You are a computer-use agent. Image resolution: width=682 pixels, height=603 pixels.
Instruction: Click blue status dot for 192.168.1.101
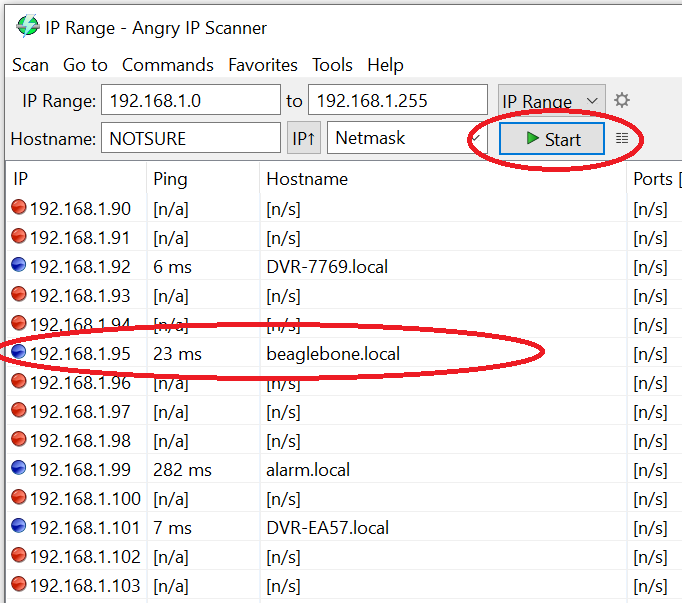pos(19,526)
